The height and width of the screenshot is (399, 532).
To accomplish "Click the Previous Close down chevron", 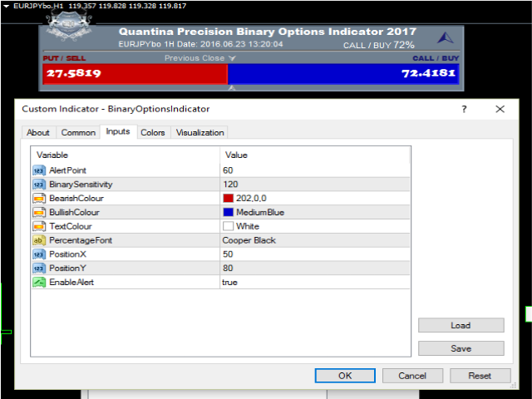I will 232,58.
